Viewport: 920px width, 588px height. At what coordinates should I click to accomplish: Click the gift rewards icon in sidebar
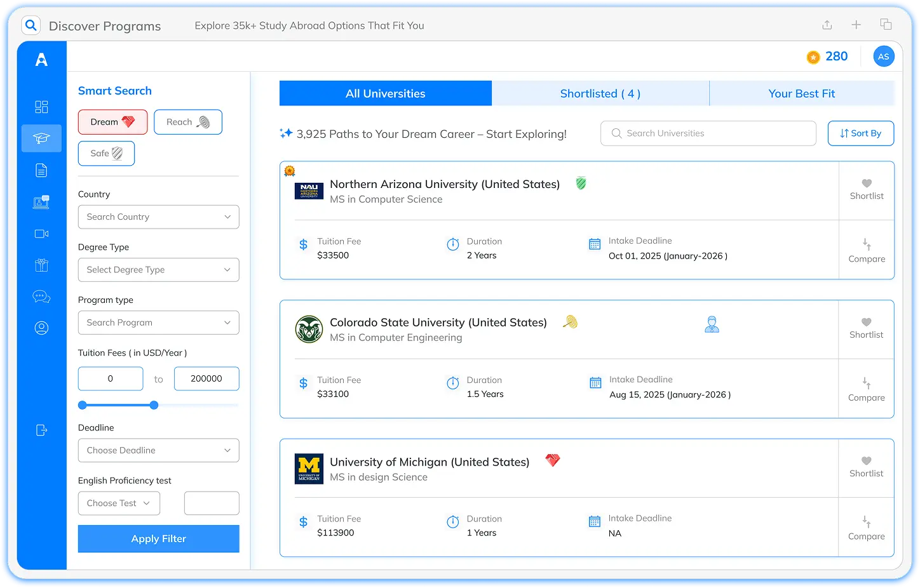click(x=41, y=265)
